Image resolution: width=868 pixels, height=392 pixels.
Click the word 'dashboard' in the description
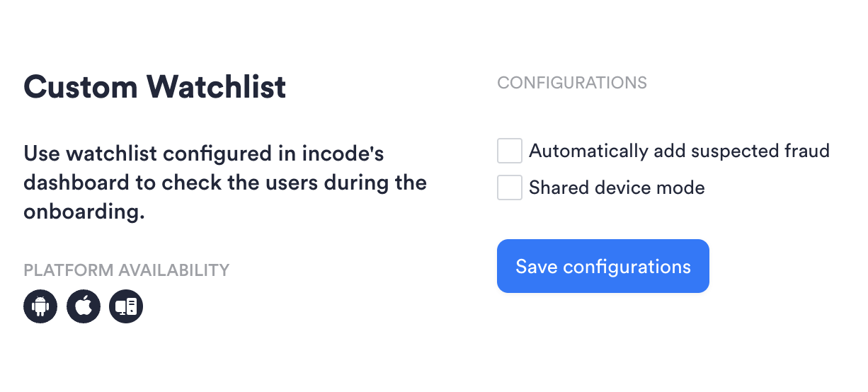tap(76, 183)
